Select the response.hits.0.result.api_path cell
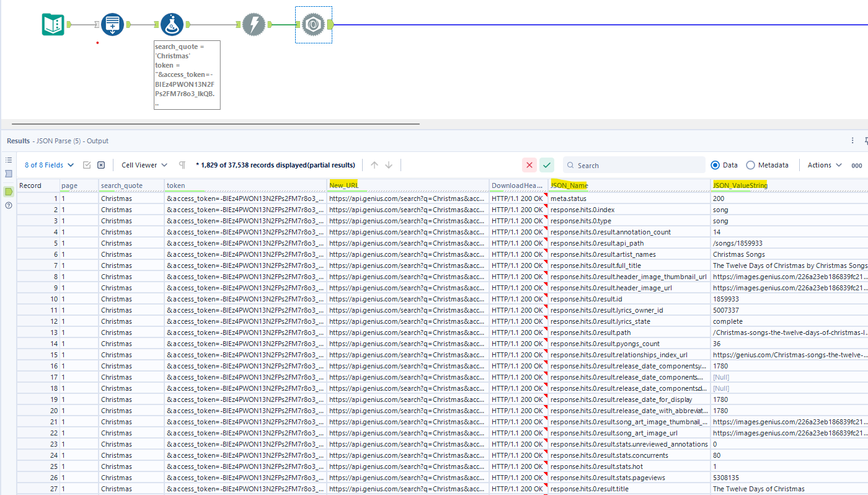The width and height of the screenshot is (868, 495). tap(630, 243)
